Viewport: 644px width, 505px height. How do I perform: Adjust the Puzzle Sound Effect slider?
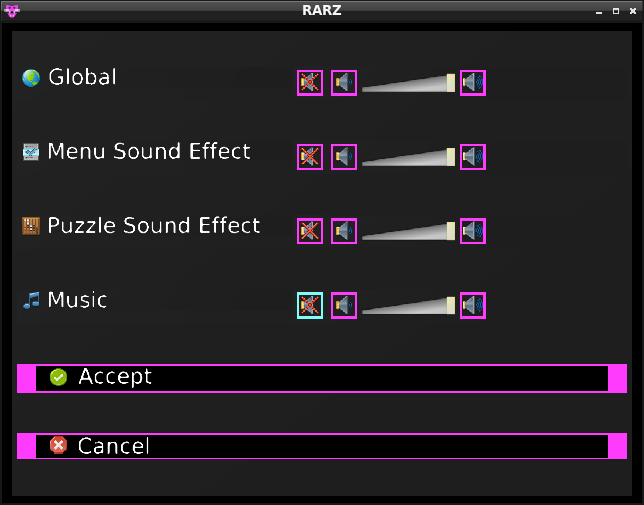coord(408,232)
